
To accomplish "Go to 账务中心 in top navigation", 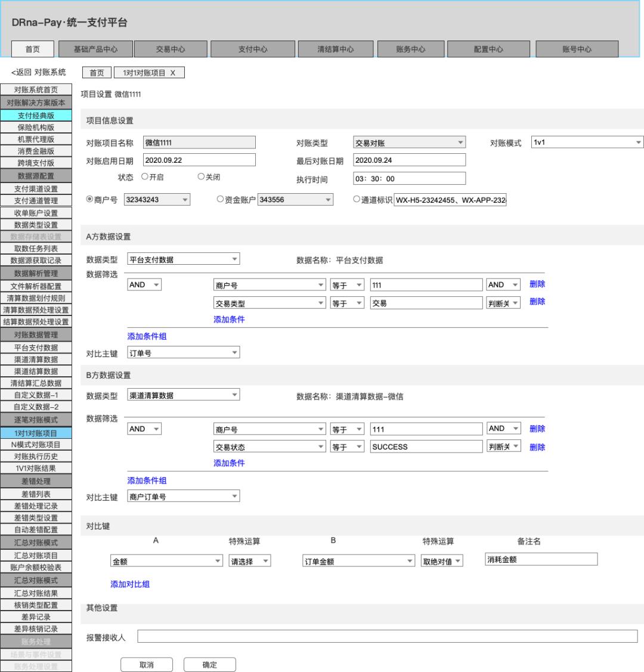I will tap(410, 49).
